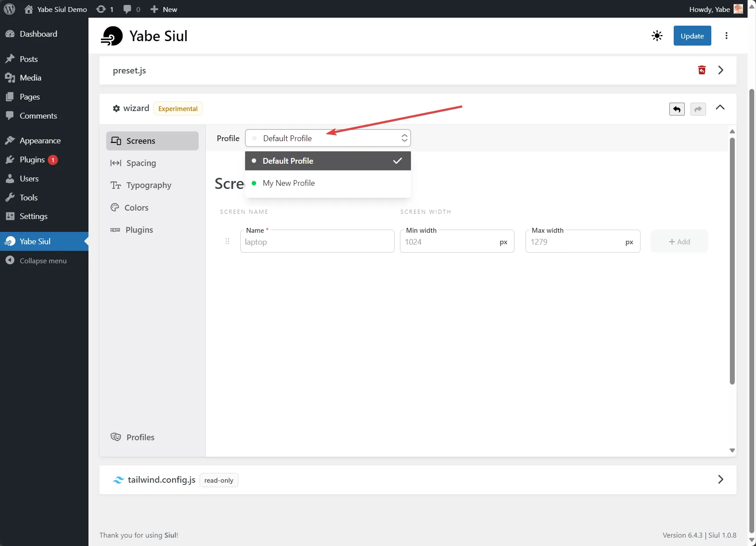Click the Max width input field
756x546 pixels.
(x=583, y=242)
